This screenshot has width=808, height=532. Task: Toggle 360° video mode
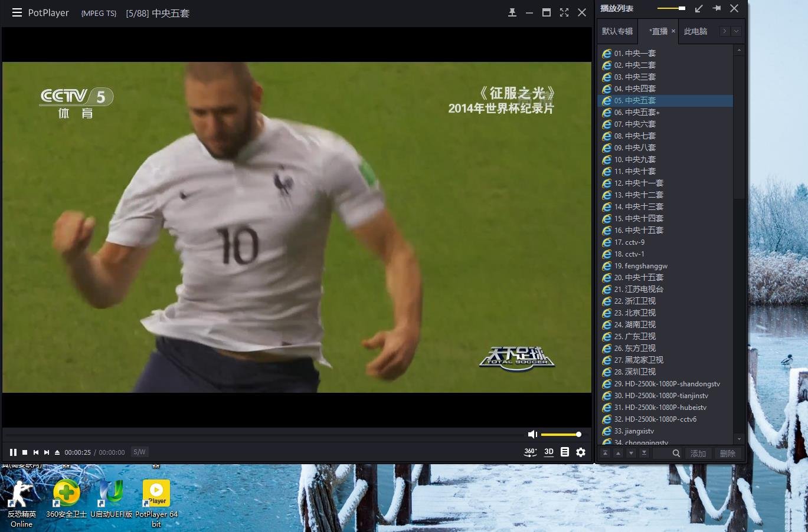tap(530, 452)
